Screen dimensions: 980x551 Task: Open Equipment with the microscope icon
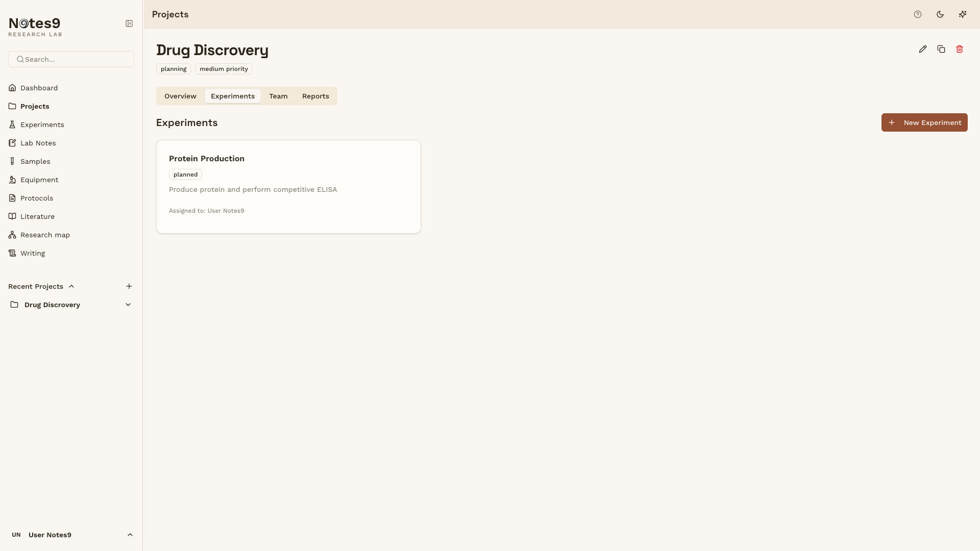coord(12,180)
